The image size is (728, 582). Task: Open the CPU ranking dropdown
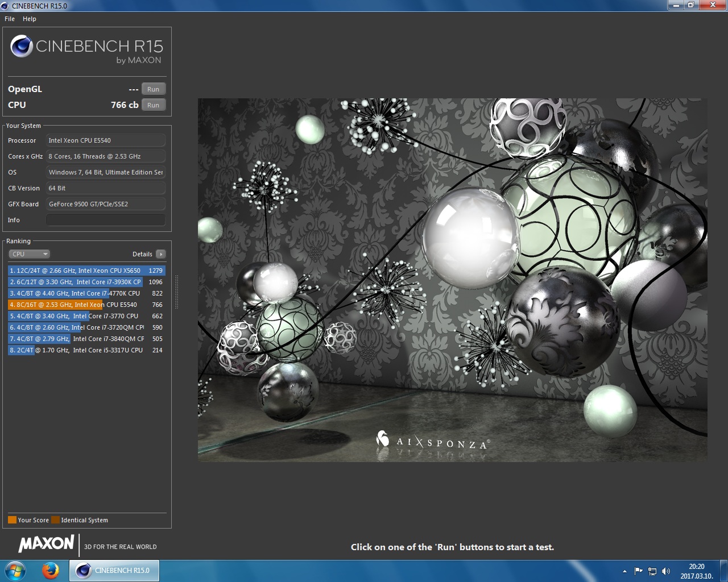pos(29,254)
